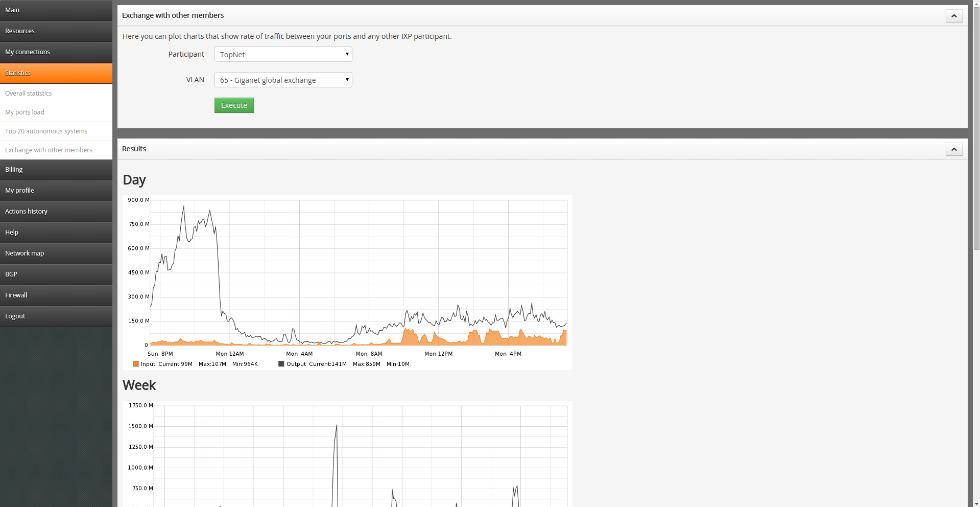Click the Mon 12PM axis label

coord(439,354)
